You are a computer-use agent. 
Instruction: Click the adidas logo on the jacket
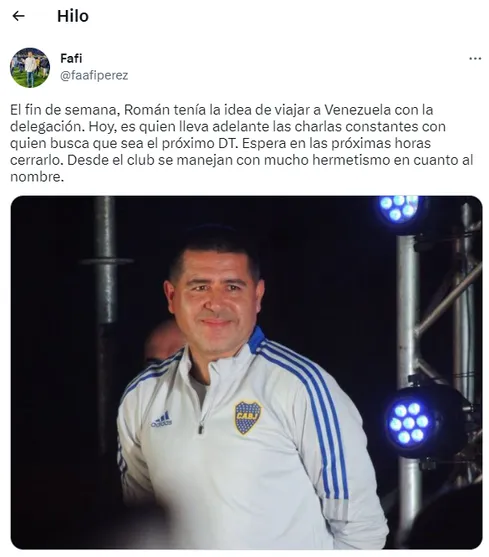coord(162,420)
